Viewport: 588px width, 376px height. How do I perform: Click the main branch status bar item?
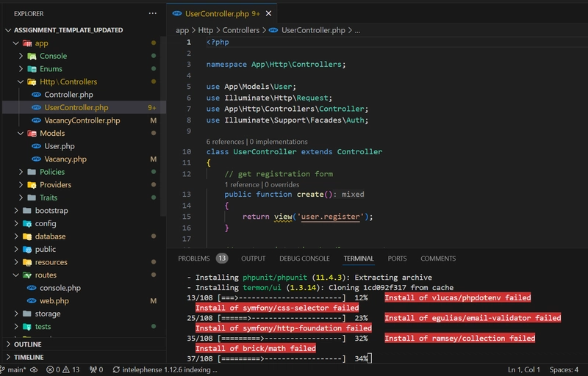14,369
